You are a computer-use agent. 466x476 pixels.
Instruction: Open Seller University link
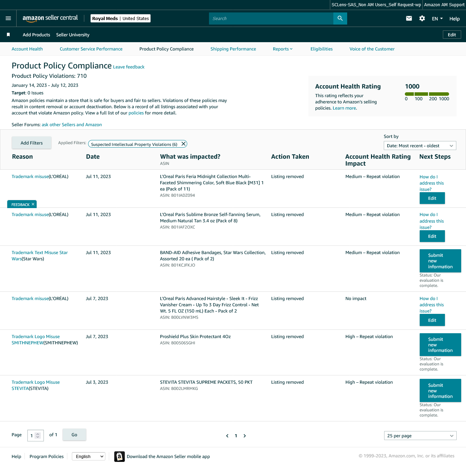pos(73,35)
